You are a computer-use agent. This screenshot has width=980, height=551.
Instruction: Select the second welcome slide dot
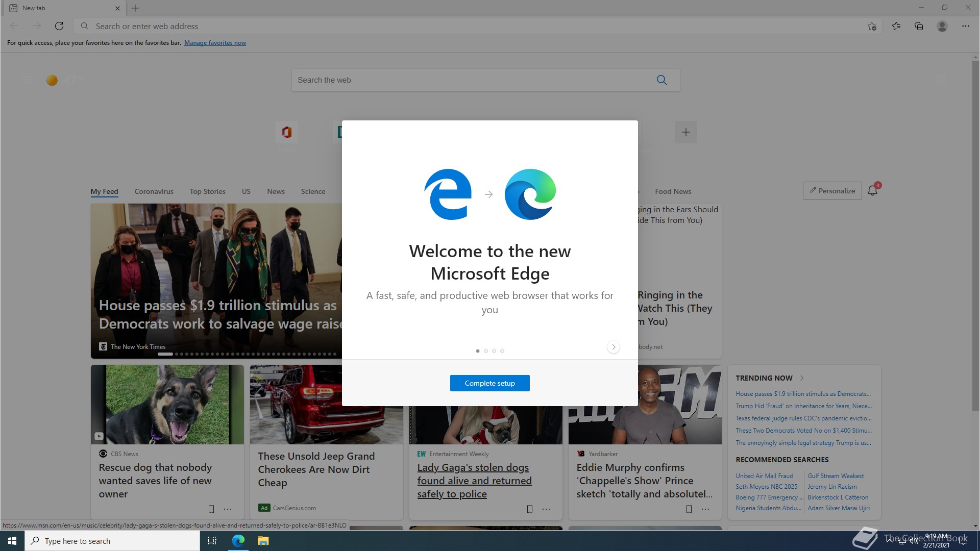coord(486,351)
